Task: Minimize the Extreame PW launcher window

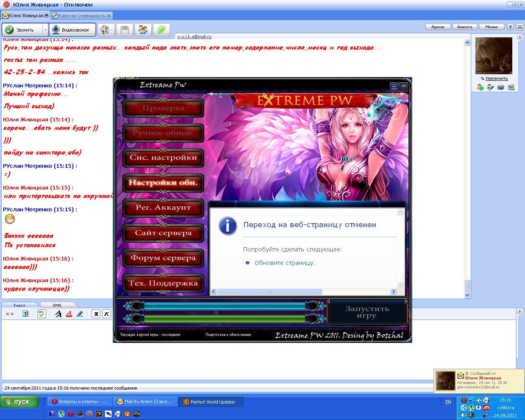Action: [x=394, y=87]
